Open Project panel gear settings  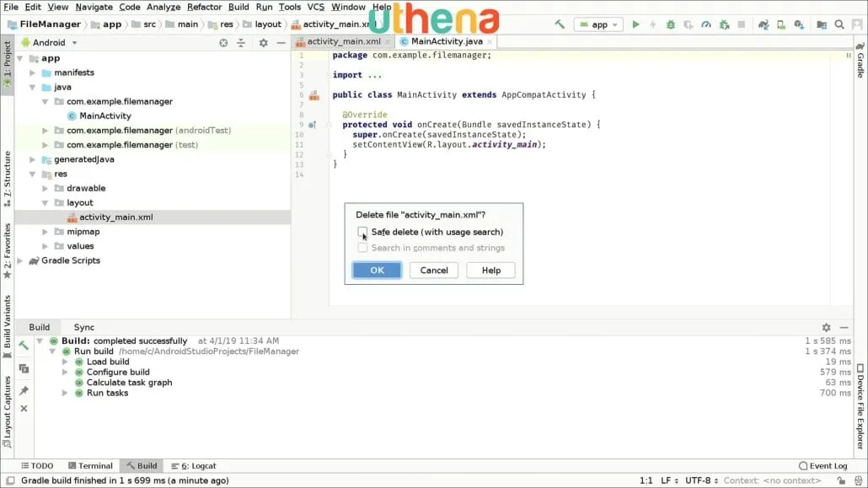tap(264, 43)
